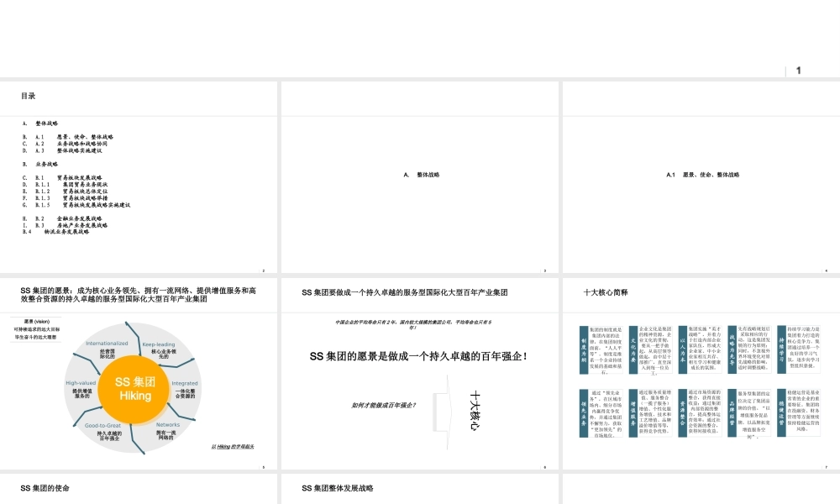Click the 稳健运营 card
This screenshot has height=504, width=840.
click(798, 413)
